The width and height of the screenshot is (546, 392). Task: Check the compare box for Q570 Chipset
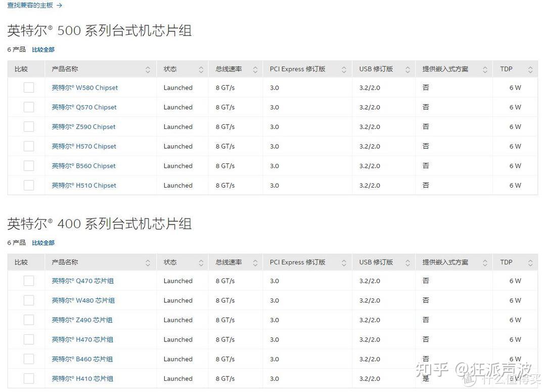coord(29,107)
